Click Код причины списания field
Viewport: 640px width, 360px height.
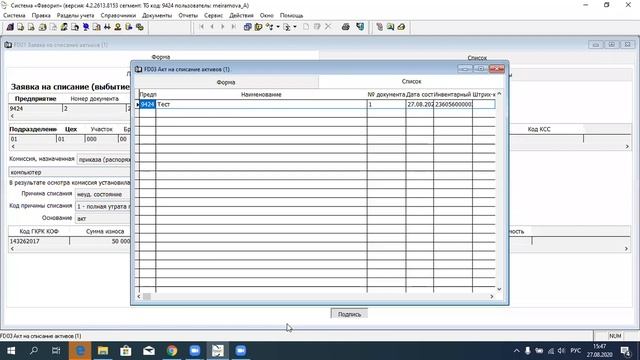pos(103,207)
